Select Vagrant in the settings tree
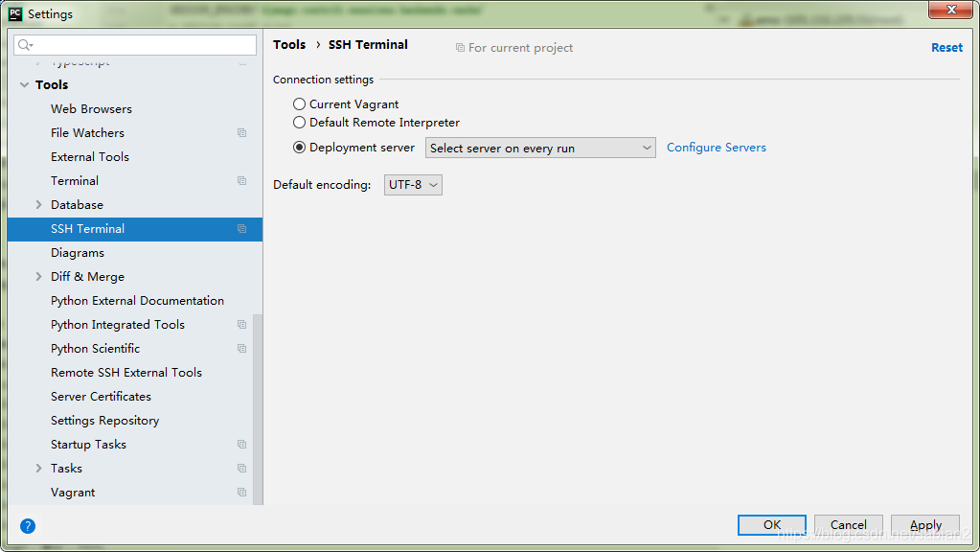Viewport: 980px width, 552px height. (73, 492)
